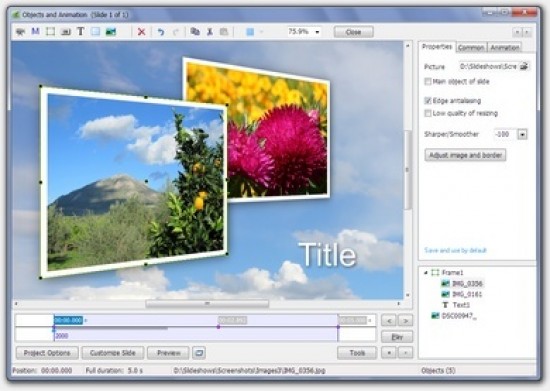
Task: Click the copy objects icon
Action: [195, 32]
